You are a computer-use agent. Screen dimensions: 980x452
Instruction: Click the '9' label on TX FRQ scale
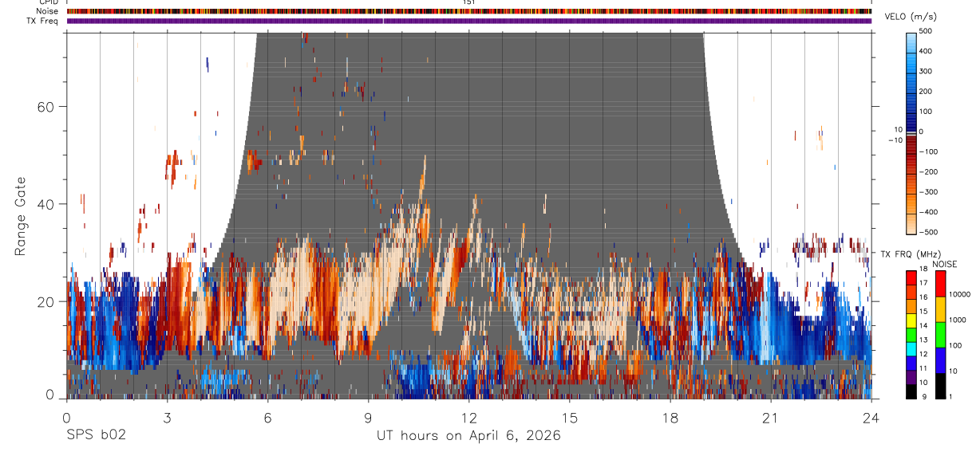click(x=924, y=396)
